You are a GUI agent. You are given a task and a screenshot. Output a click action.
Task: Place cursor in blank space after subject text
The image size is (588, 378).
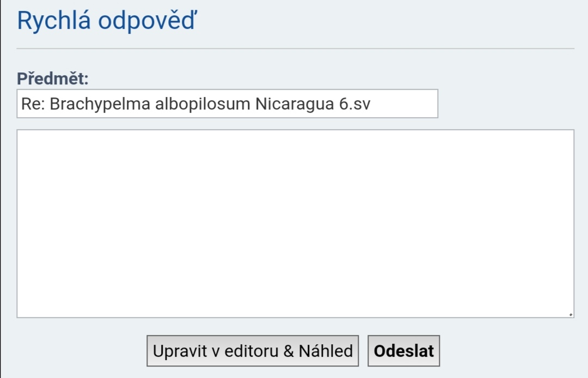click(x=406, y=103)
